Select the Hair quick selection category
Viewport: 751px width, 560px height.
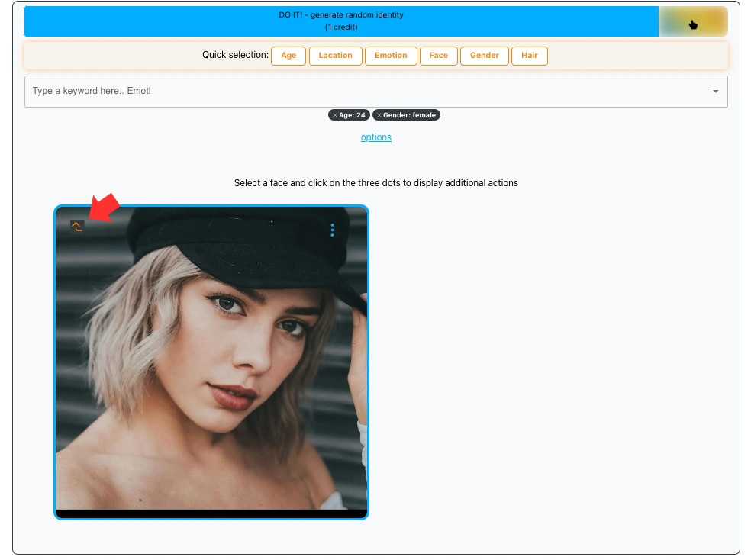530,55
